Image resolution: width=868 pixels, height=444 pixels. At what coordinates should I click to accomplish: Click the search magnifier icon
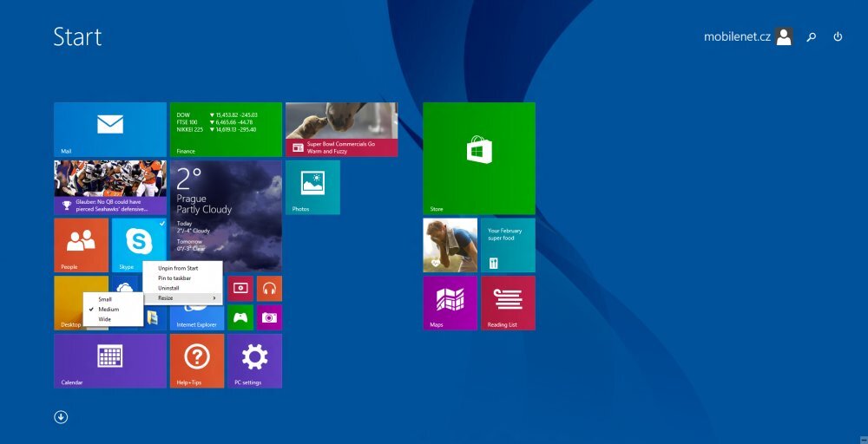tap(811, 37)
